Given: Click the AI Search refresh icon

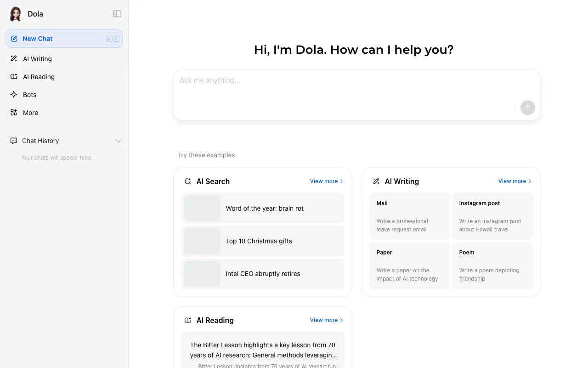Looking at the screenshot, I should tap(187, 181).
